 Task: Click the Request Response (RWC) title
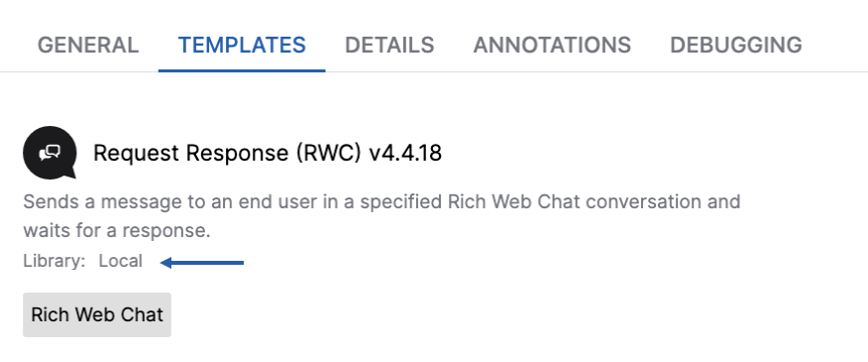(223, 153)
